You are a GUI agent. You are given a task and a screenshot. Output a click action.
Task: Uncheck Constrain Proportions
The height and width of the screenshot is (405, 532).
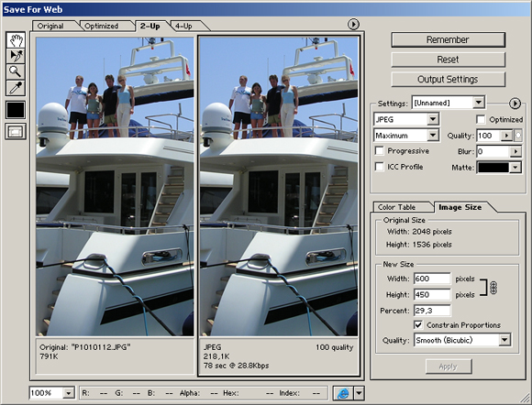click(418, 325)
